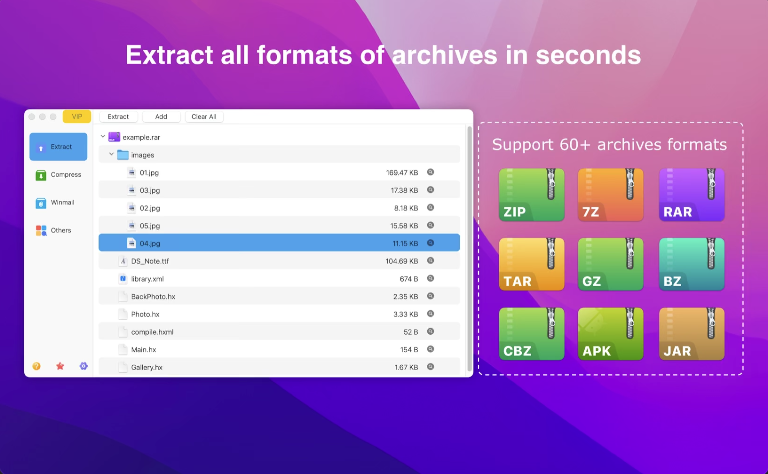Click the yellow VIP badge
The image size is (768, 474).
pyautogui.click(x=77, y=117)
